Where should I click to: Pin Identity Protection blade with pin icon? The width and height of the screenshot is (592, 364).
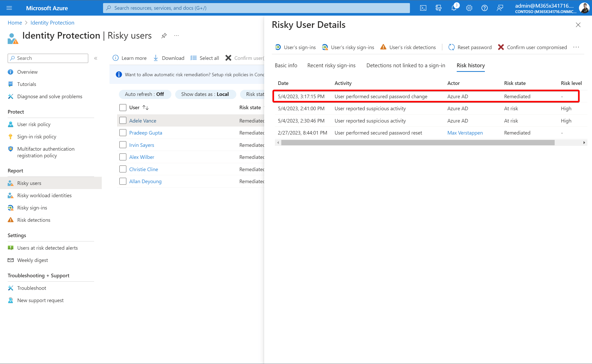(164, 36)
